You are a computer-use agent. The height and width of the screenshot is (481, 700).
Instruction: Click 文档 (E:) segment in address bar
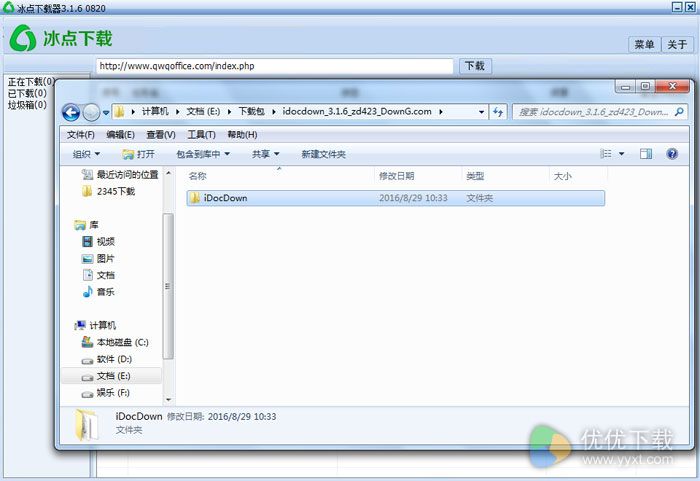click(x=203, y=112)
